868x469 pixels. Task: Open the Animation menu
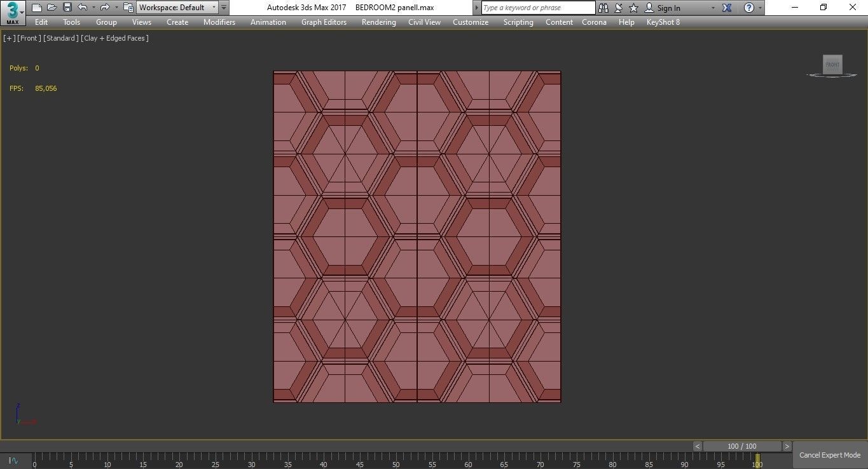268,22
